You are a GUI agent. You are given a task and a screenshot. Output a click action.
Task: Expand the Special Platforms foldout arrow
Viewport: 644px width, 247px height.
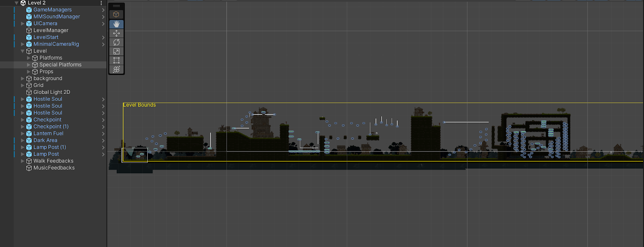click(29, 64)
